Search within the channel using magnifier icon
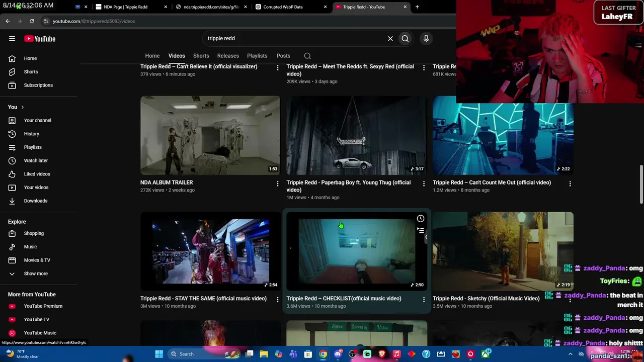Image resolution: width=644 pixels, height=362 pixels. click(x=307, y=56)
